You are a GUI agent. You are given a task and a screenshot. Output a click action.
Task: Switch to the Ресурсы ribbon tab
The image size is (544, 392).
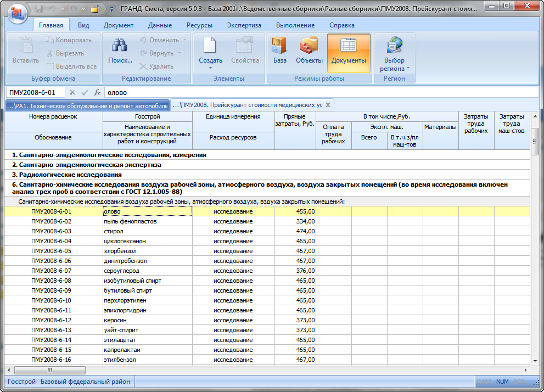199,25
